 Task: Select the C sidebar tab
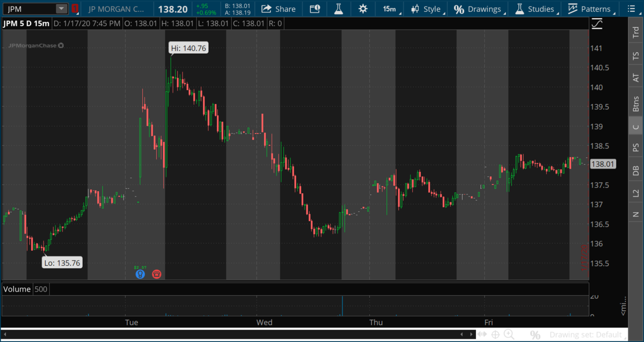tap(636, 127)
